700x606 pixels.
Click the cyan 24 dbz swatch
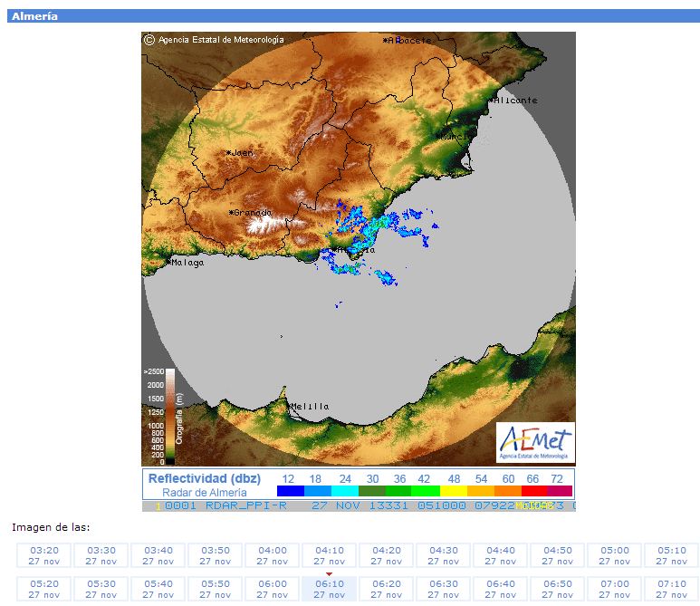tap(345, 491)
